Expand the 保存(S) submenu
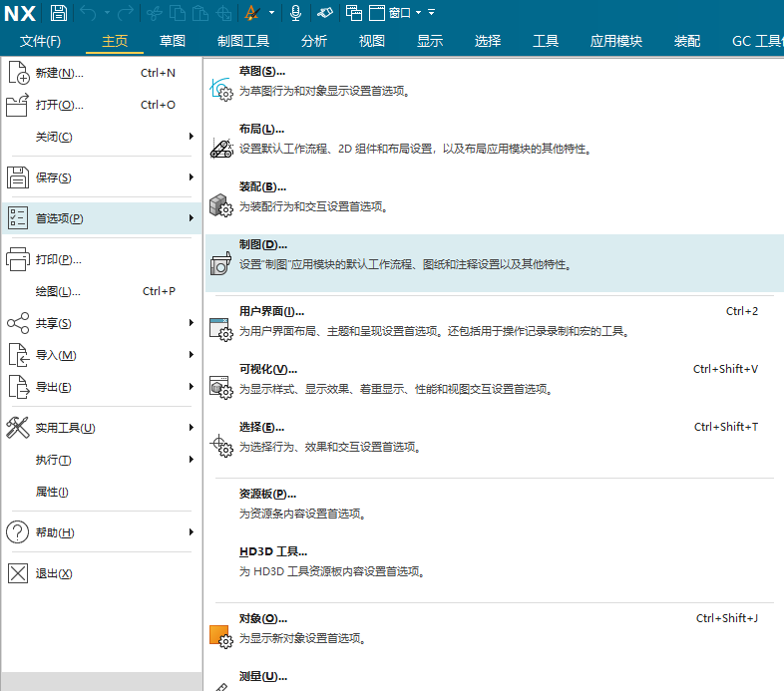The width and height of the screenshot is (784, 691). pyautogui.click(x=102, y=177)
